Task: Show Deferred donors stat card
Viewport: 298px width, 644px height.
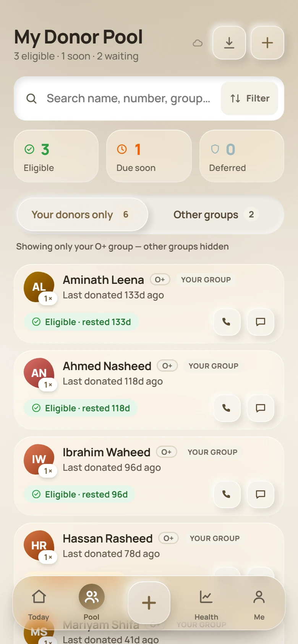Action: click(x=242, y=156)
